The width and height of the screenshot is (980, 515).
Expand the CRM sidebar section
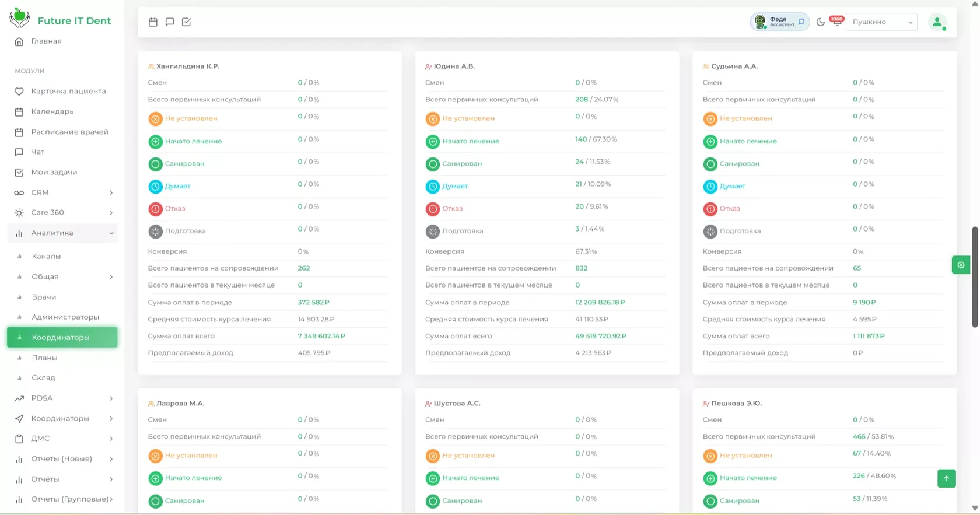[62, 192]
